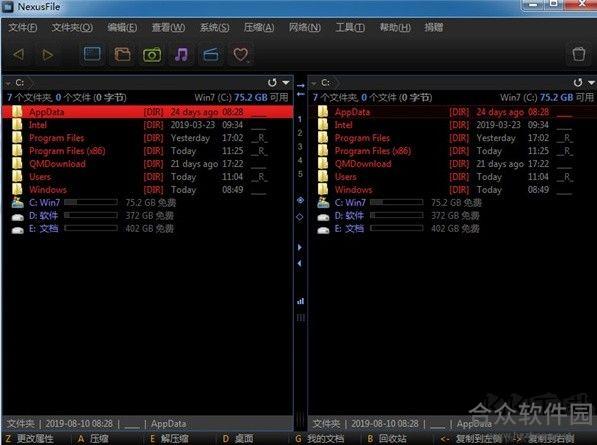Screen dimensions: 597x445
Task: Click the left-pointing arrow at the top of the center strip
Action: coord(300,93)
